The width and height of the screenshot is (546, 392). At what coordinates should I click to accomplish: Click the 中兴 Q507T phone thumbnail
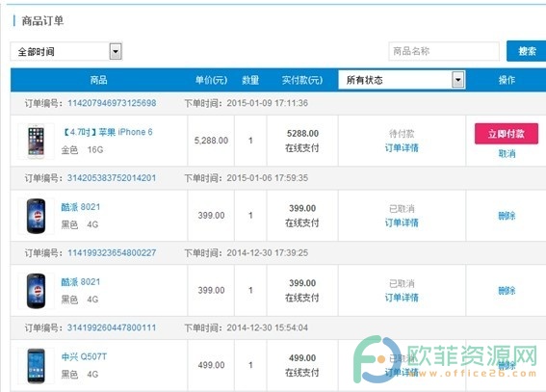[37, 366]
